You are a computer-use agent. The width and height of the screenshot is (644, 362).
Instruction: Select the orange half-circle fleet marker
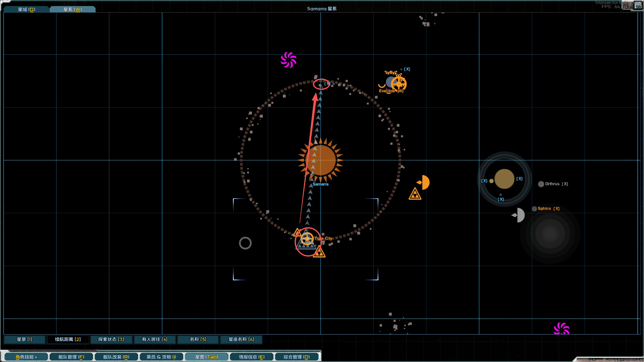click(x=425, y=182)
